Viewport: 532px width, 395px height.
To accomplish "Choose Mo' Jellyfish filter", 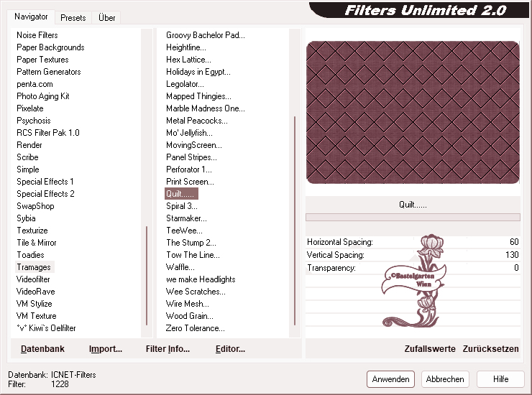I will tap(189, 133).
